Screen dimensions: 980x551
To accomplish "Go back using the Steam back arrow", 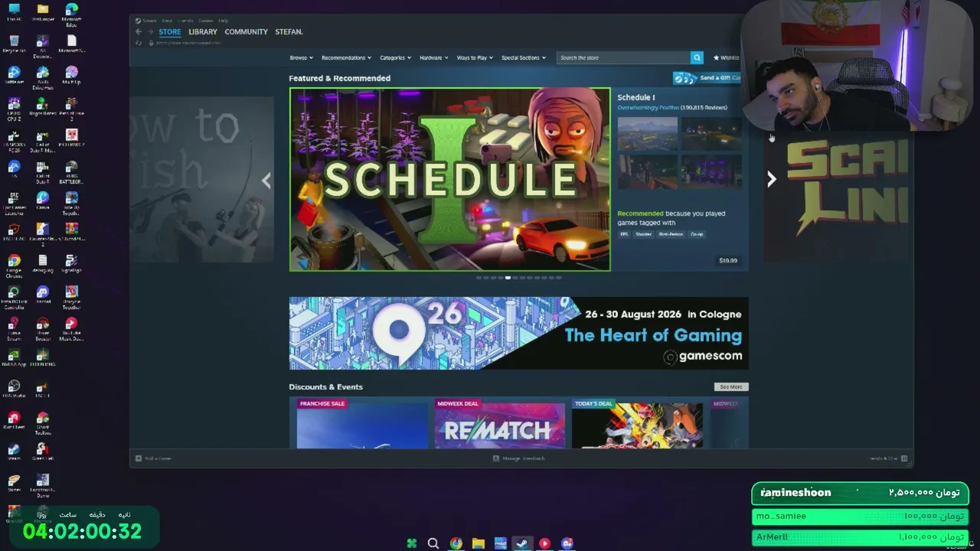I will (139, 32).
